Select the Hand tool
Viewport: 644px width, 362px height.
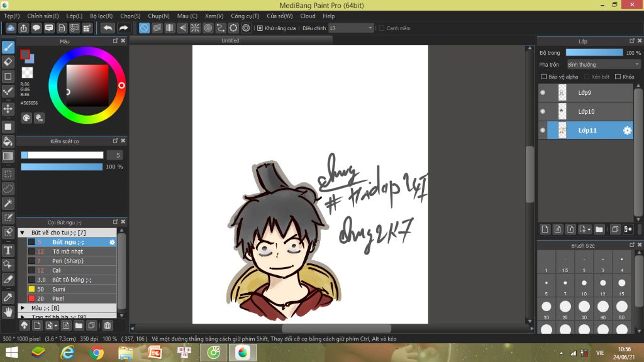[x=8, y=312]
